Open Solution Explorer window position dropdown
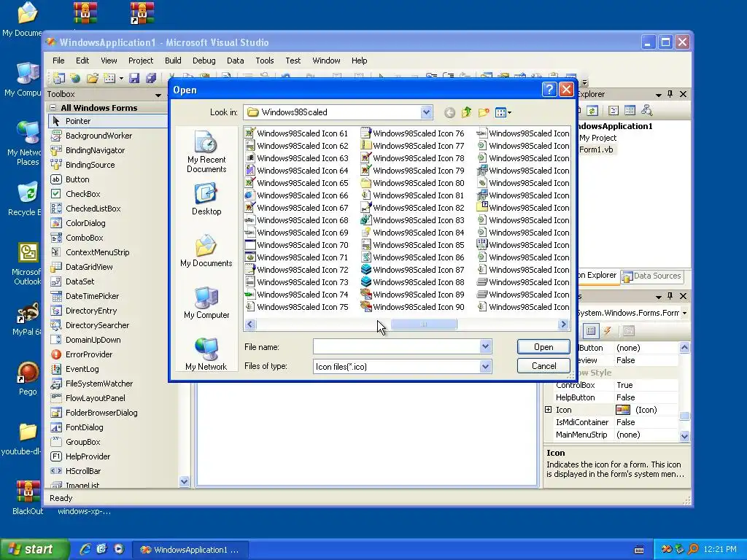The width and height of the screenshot is (747, 560). coord(659,94)
